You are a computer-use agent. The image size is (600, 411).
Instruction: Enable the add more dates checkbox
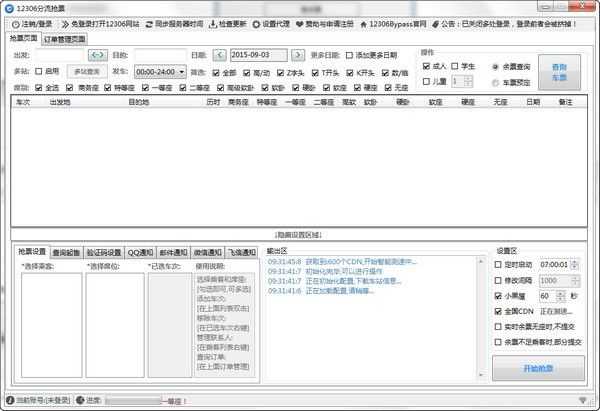(349, 55)
